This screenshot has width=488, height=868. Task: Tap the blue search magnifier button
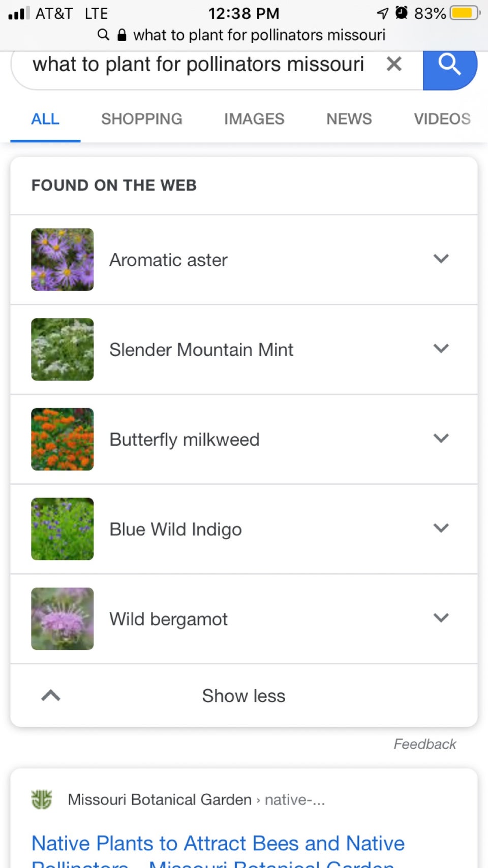(449, 66)
